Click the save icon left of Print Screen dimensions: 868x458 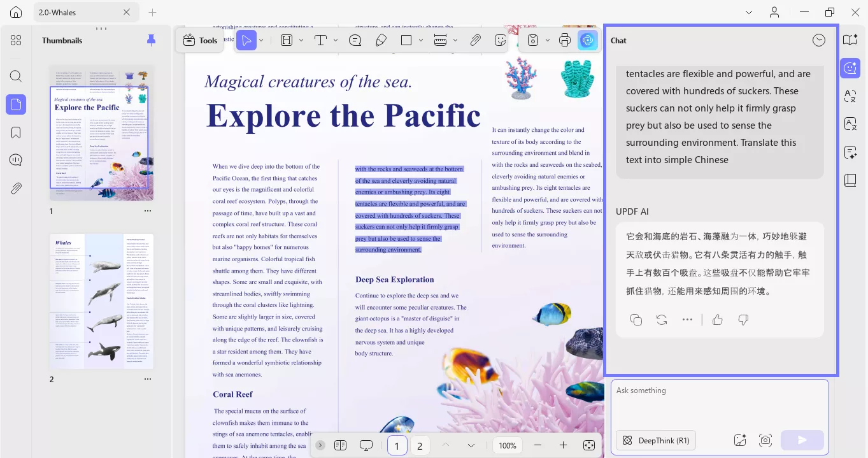(534, 40)
